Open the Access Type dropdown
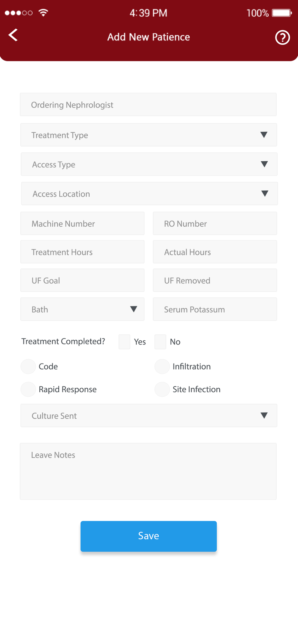Image resolution: width=298 pixels, height=644 pixels. [149, 164]
